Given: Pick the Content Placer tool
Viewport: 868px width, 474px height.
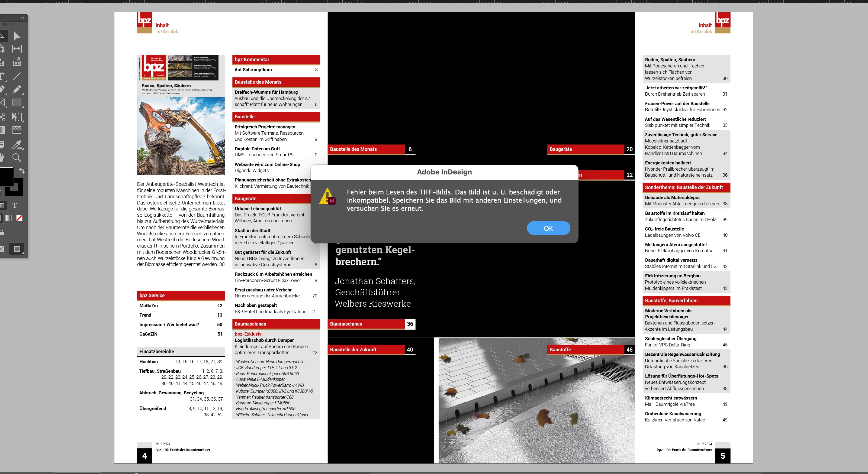Looking at the screenshot, I should tap(17, 62).
